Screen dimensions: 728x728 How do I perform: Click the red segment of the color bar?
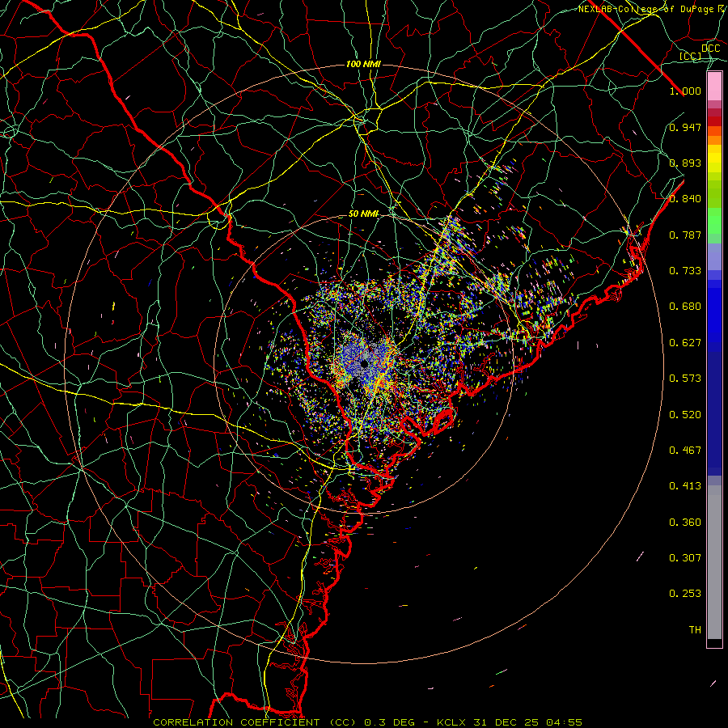[x=714, y=121]
